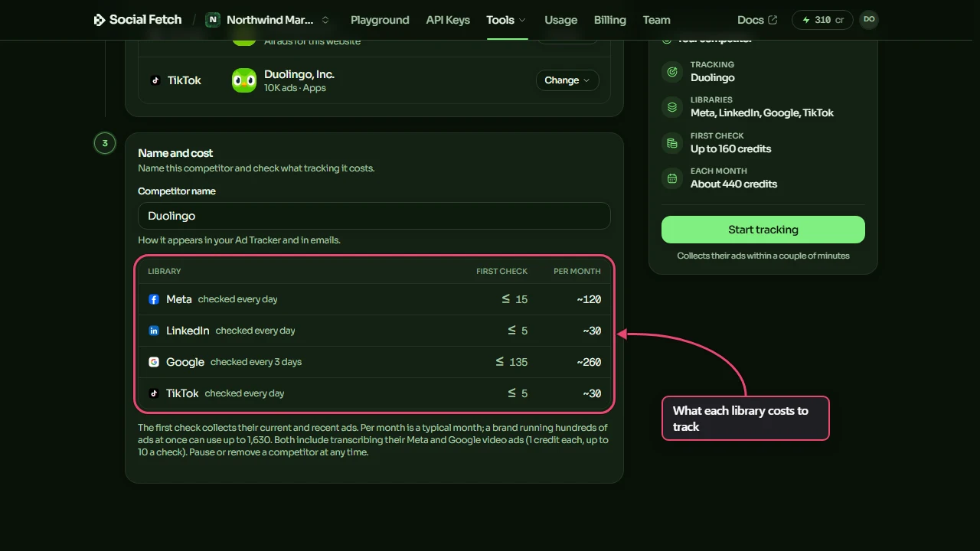980x551 pixels.
Task: Click the 'About 440 credits' text
Action: 733,184
